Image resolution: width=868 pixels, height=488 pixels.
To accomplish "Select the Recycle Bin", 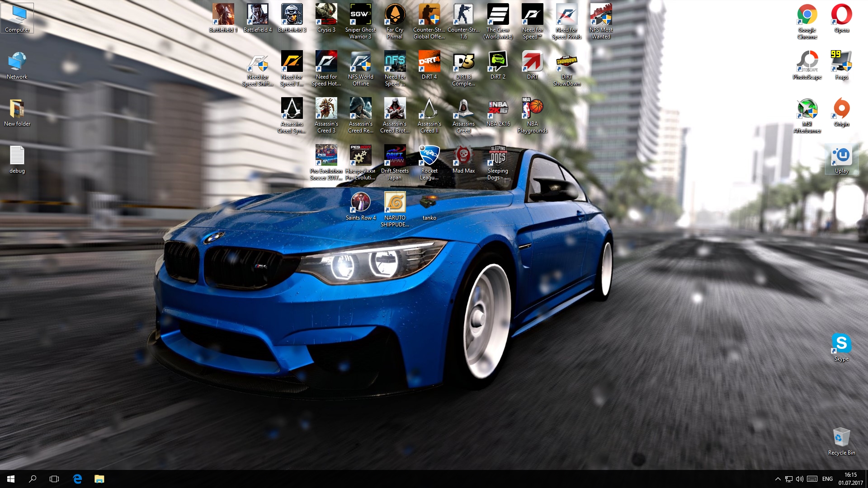I will [x=841, y=438].
